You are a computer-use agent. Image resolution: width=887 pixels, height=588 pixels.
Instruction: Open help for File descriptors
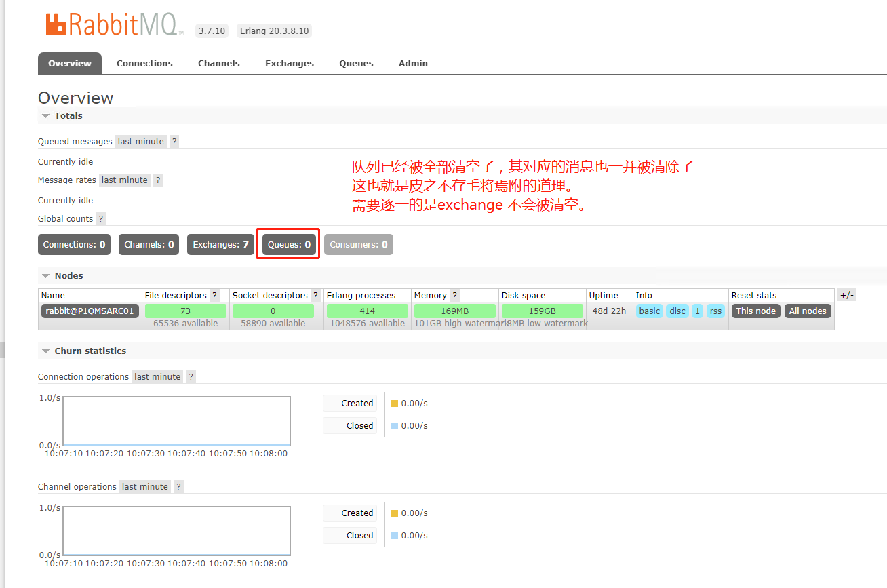(x=215, y=295)
